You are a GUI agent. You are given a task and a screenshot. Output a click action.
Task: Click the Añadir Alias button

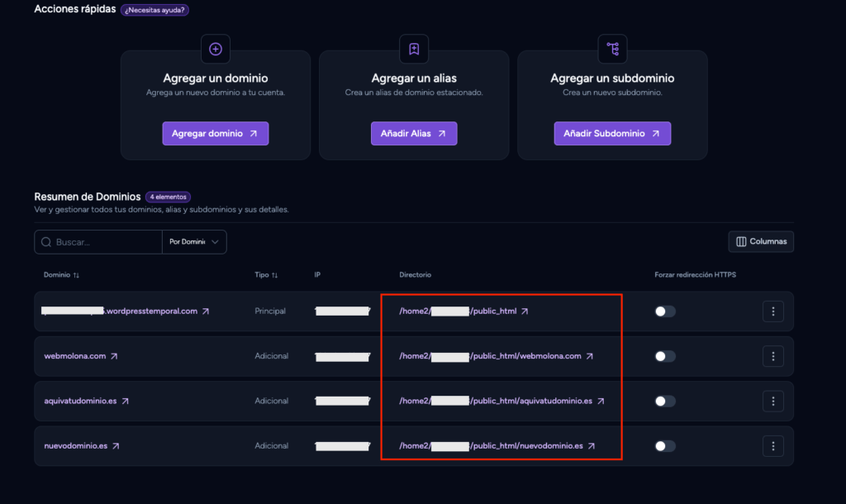point(414,133)
